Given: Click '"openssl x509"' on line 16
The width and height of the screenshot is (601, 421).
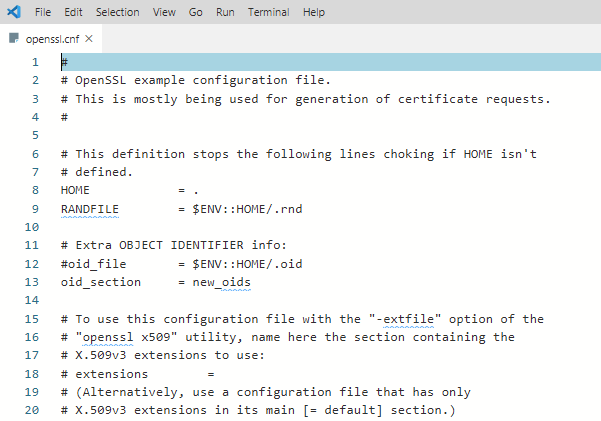Looking at the screenshot, I should (x=126, y=337).
